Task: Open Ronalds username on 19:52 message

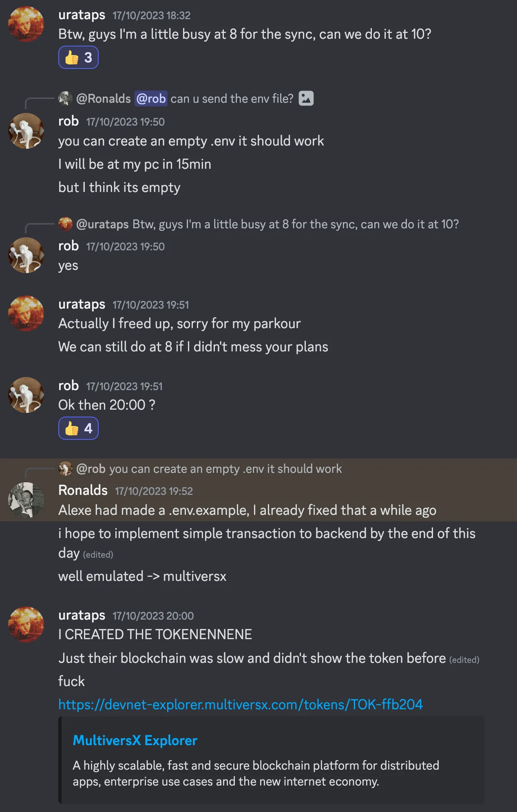Action: coord(83,490)
